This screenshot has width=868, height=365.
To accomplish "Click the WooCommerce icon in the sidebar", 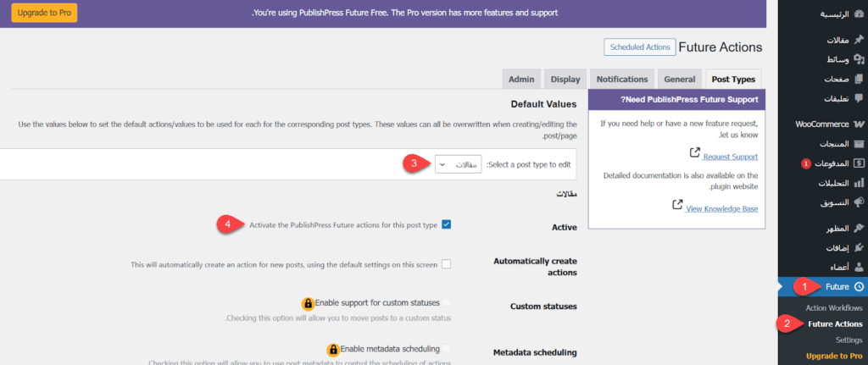I will pos(859,124).
